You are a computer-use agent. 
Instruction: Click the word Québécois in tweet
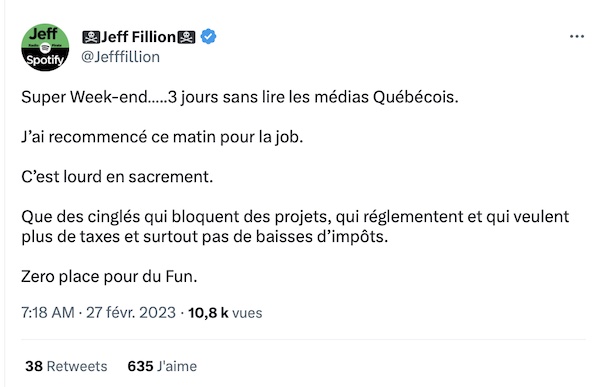coord(416,97)
